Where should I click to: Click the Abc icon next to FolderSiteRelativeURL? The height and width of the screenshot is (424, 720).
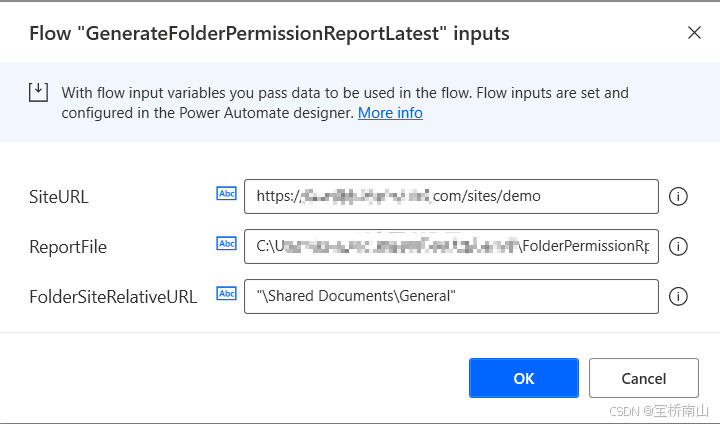tap(226, 294)
